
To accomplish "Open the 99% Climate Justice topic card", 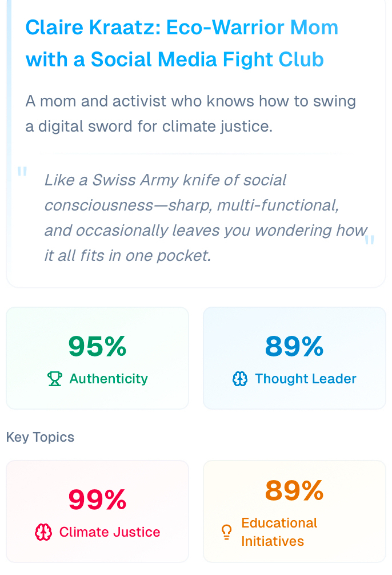I will [x=97, y=511].
